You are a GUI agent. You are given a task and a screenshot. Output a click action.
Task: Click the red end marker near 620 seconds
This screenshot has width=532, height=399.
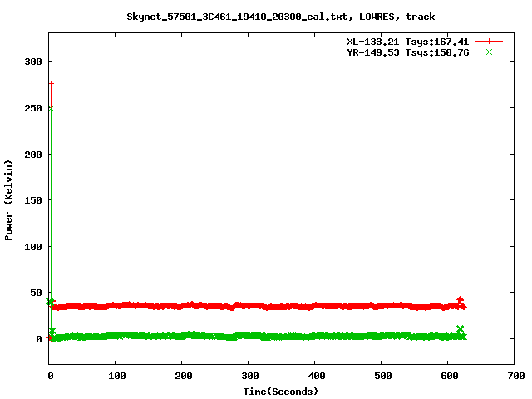click(460, 300)
